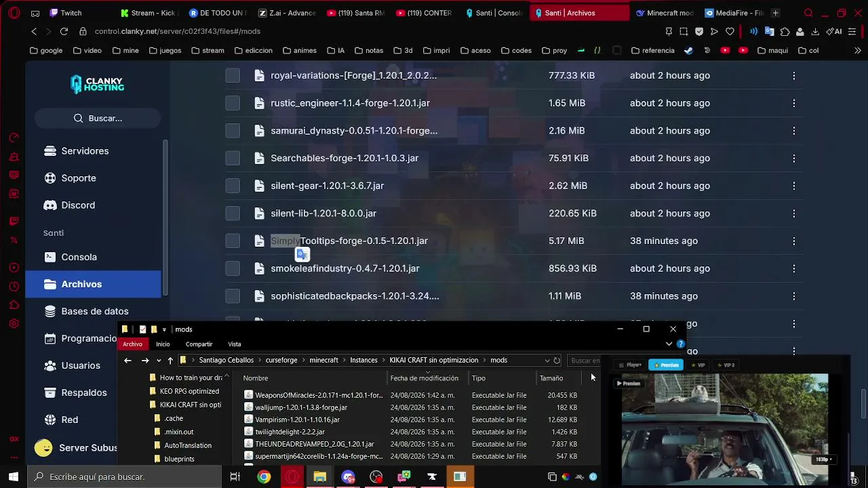Open File Explorer from the taskbar
The width and height of the screenshot is (868, 488).
click(319, 476)
